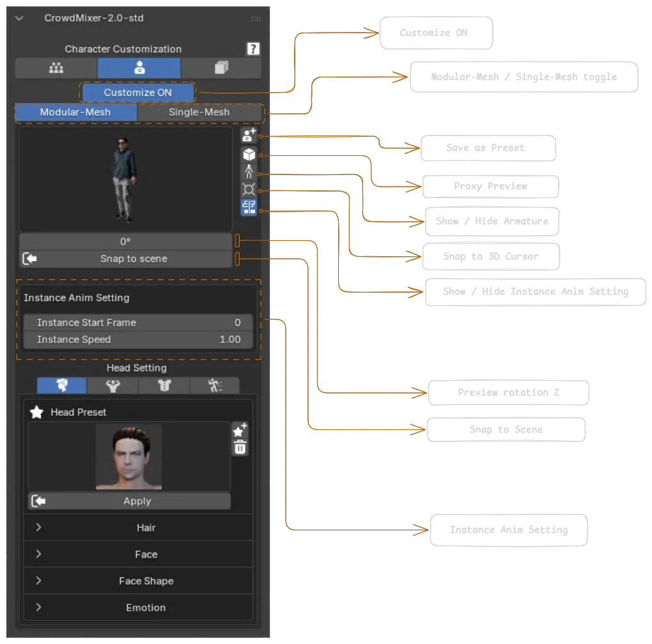
Task: Click the Snap to scene button
Action: click(125, 259)
